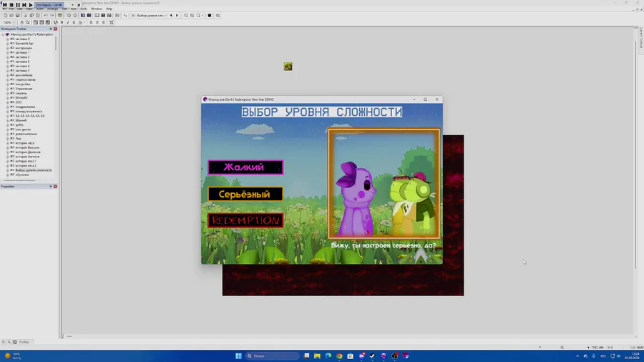Toggle pin on Workspace Toolbar panel
The image size is (644, 362).
(51, 29)
